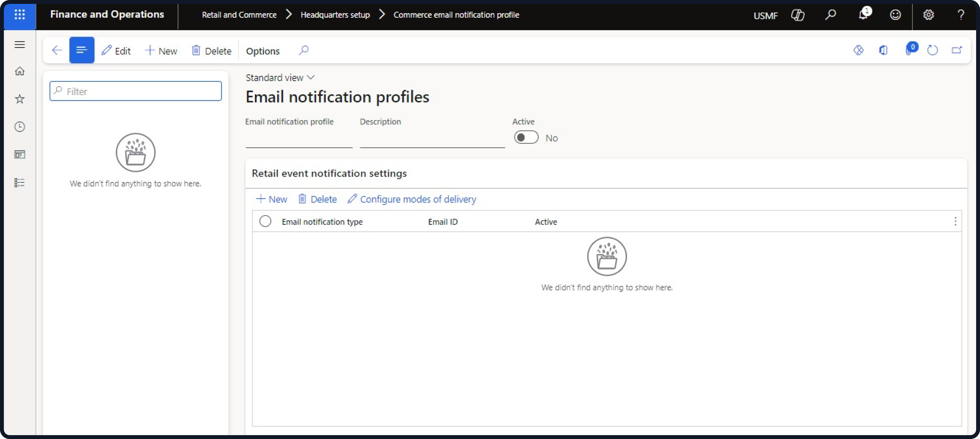Open grid options vertical ellipsis

[955, 222]
